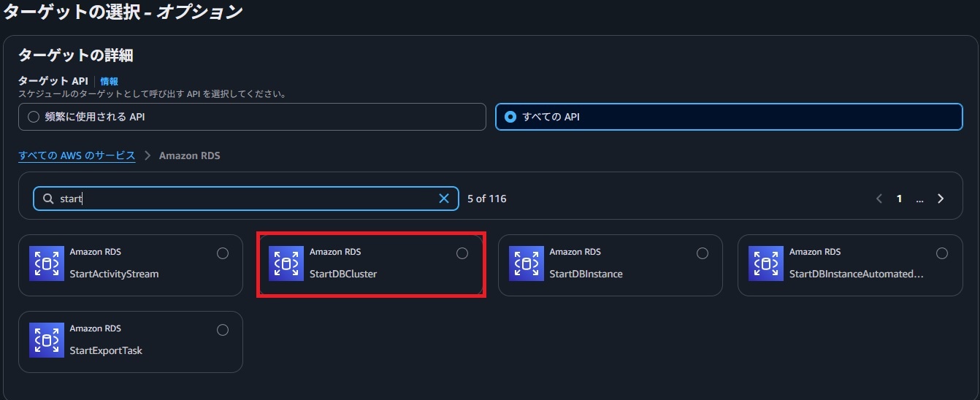
Task: Open the すべての AWS のサービス breadcrumb link
Action: click(77, 155)
